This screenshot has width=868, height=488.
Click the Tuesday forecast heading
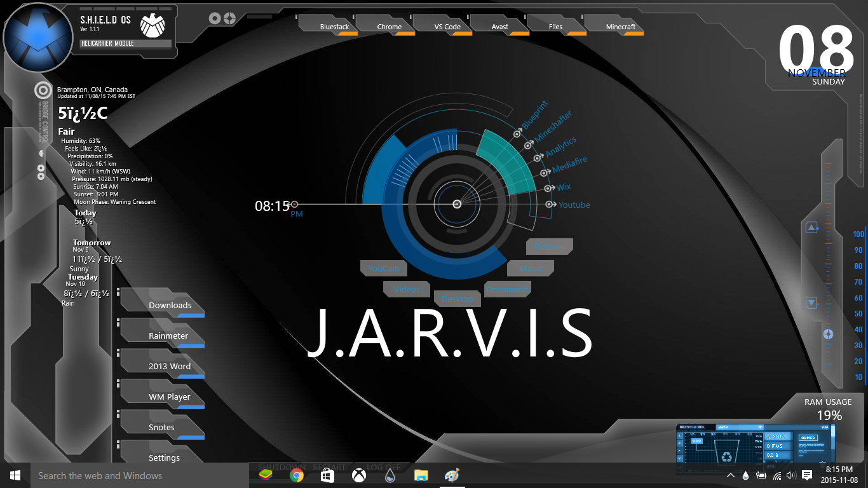pos(83,277)
